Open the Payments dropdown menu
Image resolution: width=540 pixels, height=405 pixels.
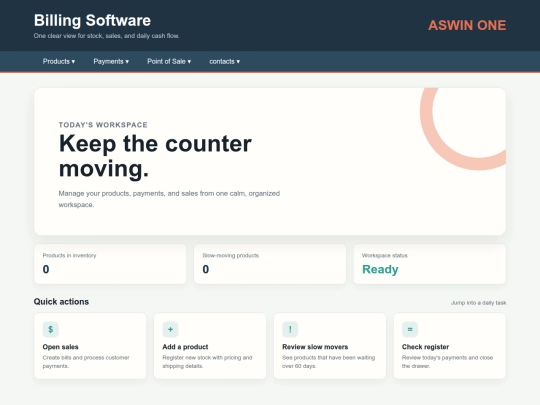(111, 61)
